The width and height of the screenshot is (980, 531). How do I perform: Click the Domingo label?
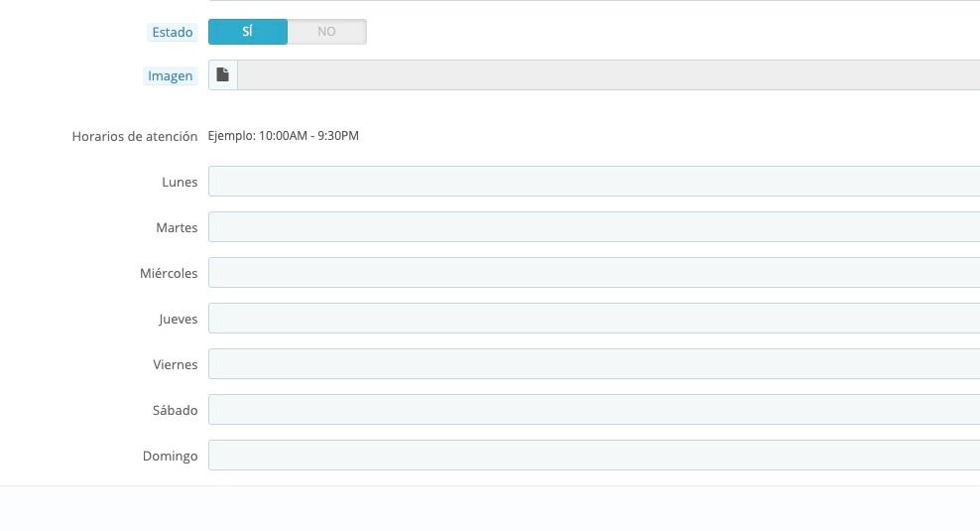[x=170, y=456]
